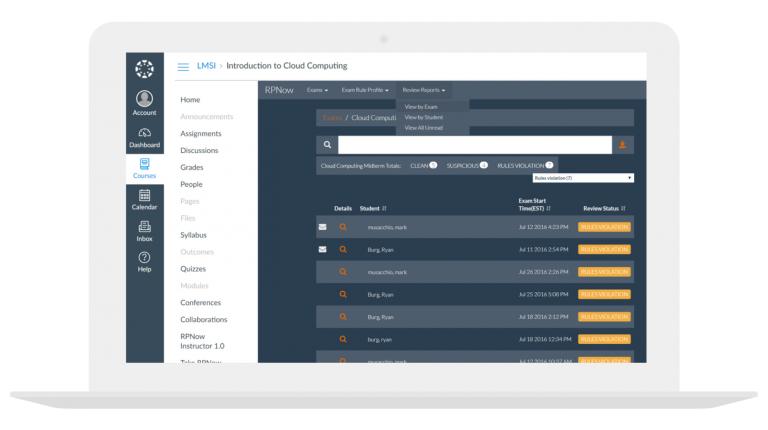The height and width of the screenshot is (430, 768).
Task: Sort by Review Status column arrows
Action: point(623,209)
